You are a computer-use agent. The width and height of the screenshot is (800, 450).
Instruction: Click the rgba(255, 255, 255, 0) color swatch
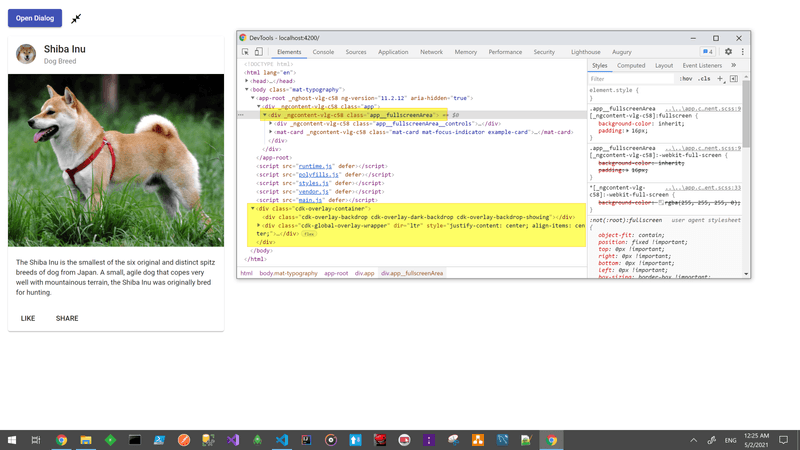coord(661,203)
